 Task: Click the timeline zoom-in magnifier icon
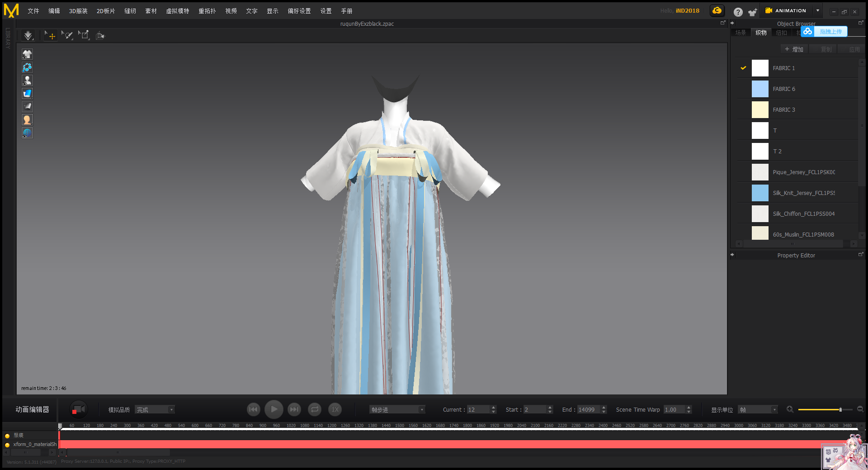click(x=790, y=409)
